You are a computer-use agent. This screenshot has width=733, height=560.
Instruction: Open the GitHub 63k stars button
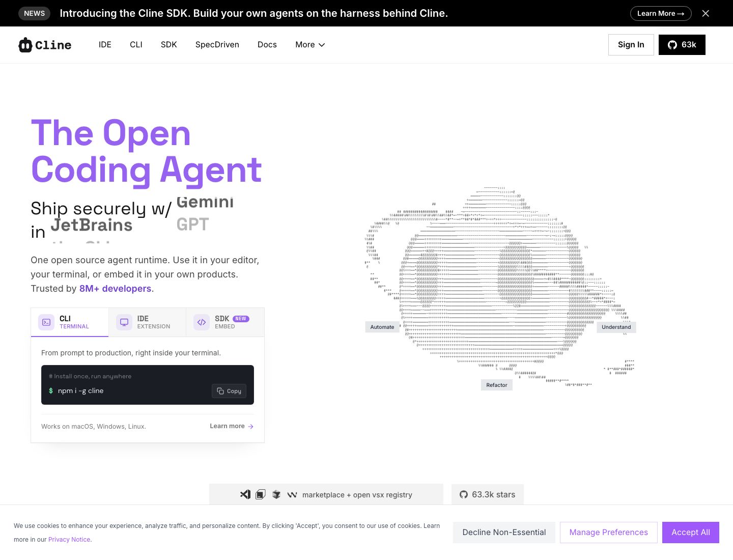tap(682, 45)
